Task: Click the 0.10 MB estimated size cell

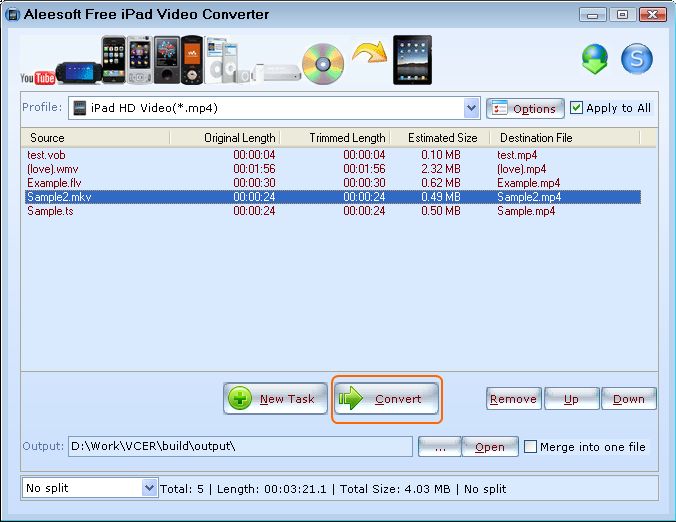Action: (x=441, y=155)
